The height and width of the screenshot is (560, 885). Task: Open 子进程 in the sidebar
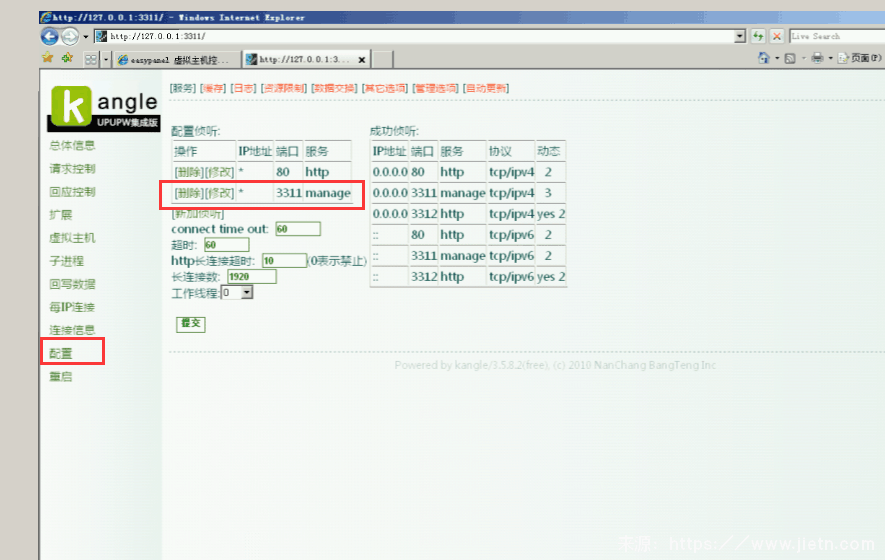pyautogui.click(x=67, y=261)
